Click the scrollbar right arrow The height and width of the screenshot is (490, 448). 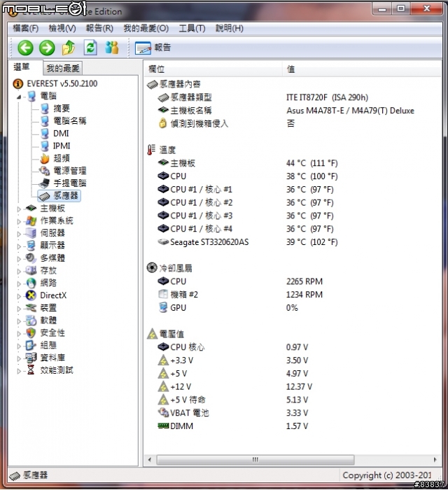tap(435, 460)
